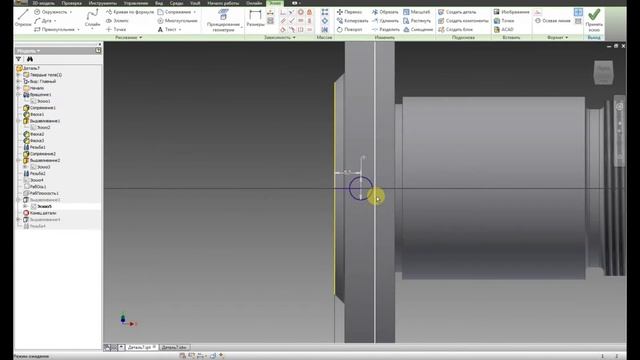This screenshot has width=640, height=360.
Task: Select the Сопряжение fillet tool
Action: tap(174, 12)
